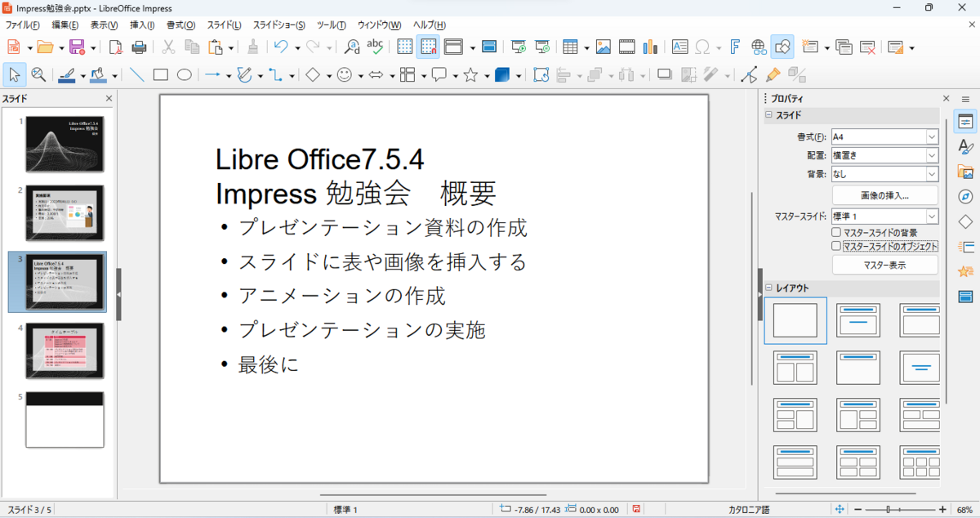Open the Tools menu
The width and height of the screenshot is (980, 518).
pyautogui.click(x=332, y=25)
